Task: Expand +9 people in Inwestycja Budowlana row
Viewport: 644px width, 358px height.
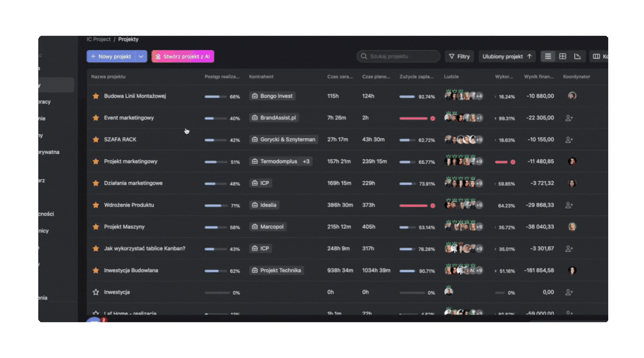Action: (479, 270)
